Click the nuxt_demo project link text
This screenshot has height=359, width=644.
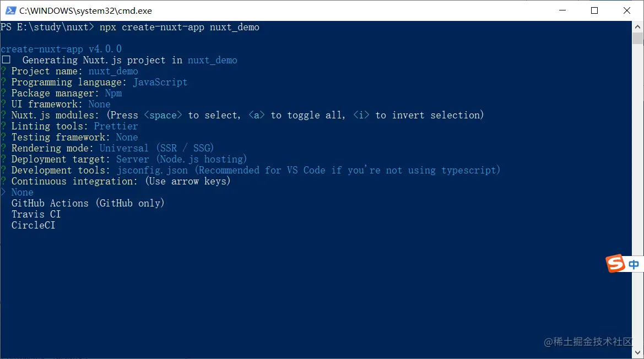(x=212, y=61)
